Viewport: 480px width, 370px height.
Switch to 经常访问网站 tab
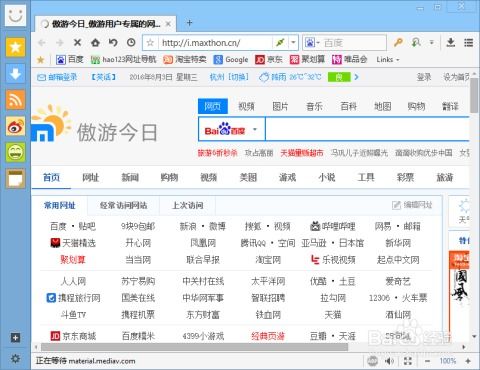pyautogui.click(x=123, y=205)
